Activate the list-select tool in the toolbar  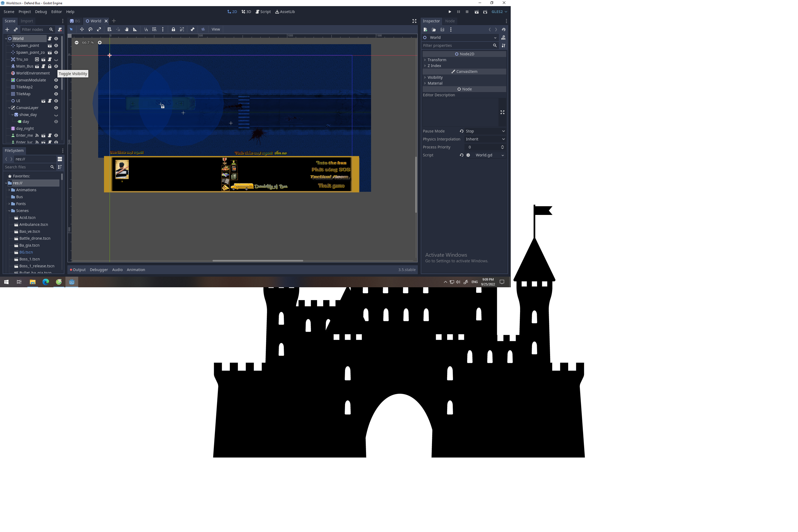click(x=109, y=29)
